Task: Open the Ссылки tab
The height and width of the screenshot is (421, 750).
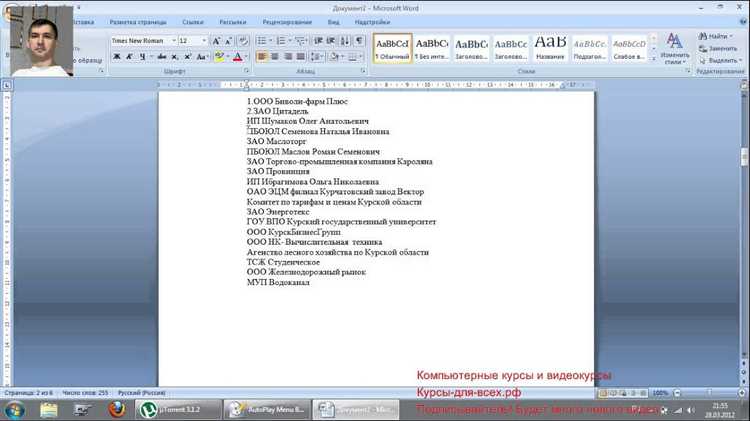Action: pos(193,22)
